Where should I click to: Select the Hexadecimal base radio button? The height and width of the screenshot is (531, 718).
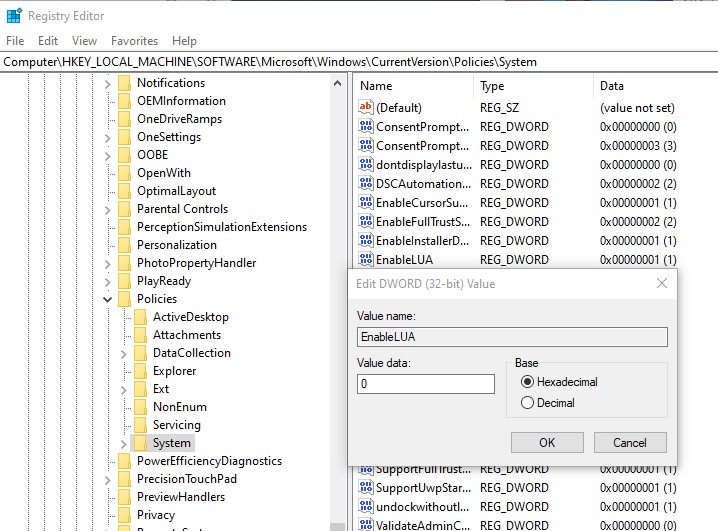click(527, 381)
